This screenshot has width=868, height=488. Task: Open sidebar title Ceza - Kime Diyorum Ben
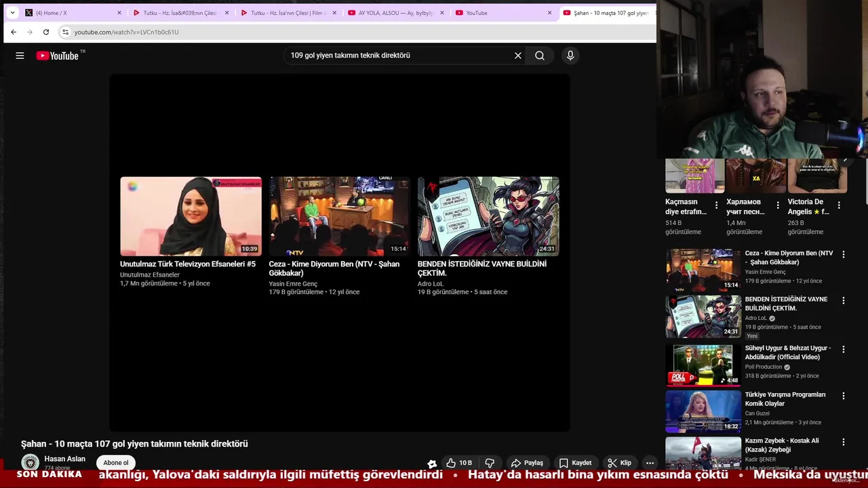[x=789, y=258]
